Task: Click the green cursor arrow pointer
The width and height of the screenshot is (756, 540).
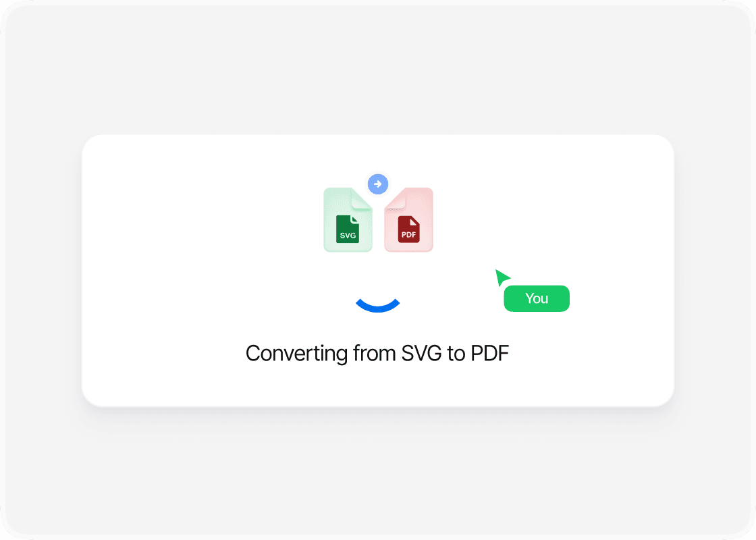Action: pyautogui.click(x=502, y=277)
